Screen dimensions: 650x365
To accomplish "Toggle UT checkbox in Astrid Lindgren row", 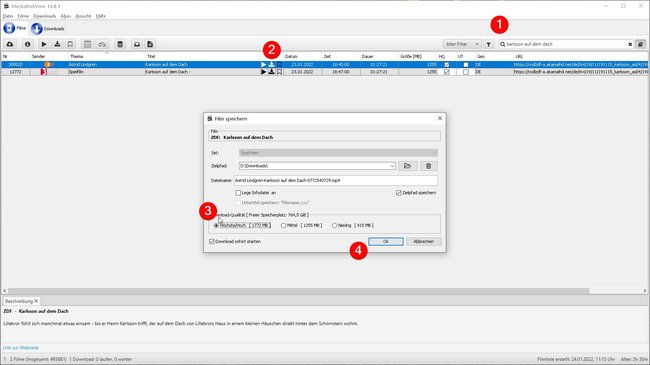I will (466, 65).
